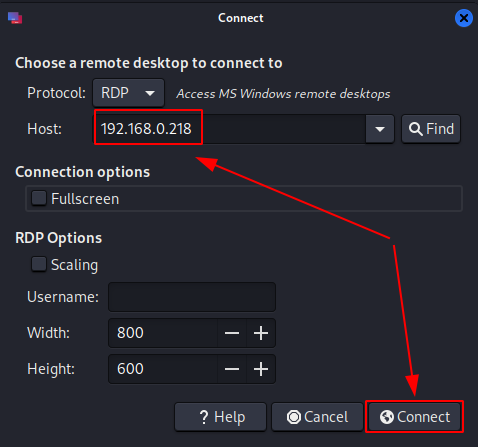Click the Cancel button label
The width and height of the screenshot is (478, 447).
(326, 417)
